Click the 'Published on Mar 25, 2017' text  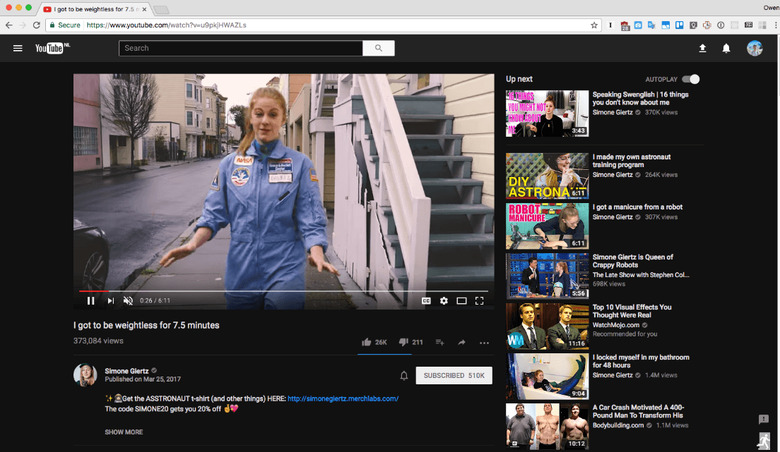click(143, 379)
